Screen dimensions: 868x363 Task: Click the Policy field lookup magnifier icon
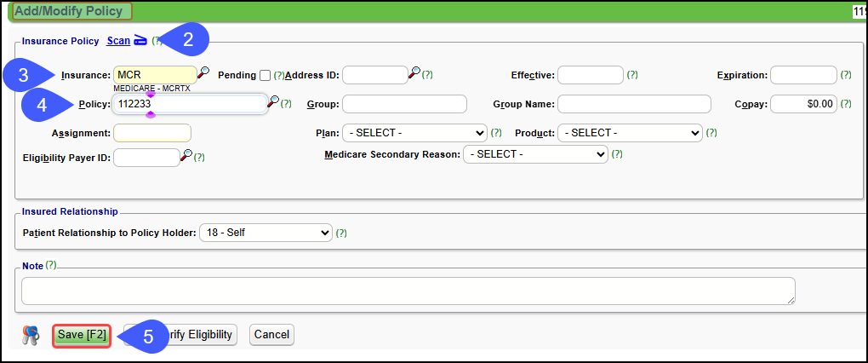coord(274,102)
